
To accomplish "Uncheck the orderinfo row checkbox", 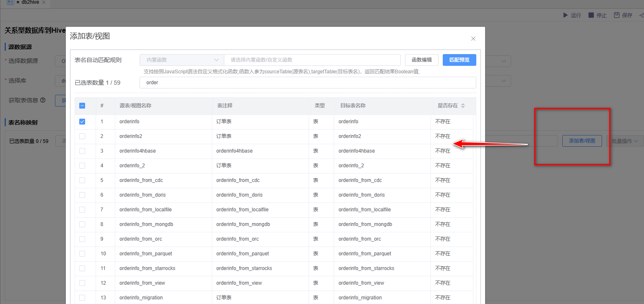I will 82,122.
